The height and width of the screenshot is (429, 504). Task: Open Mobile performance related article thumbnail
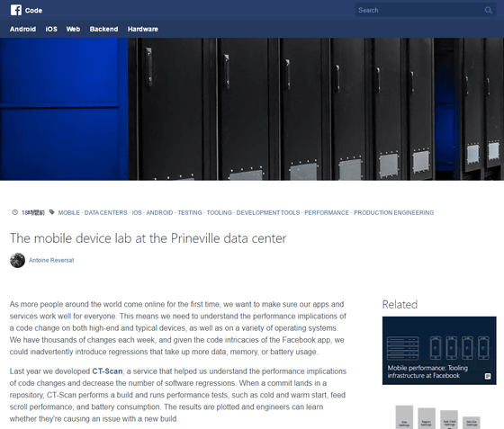(x=439, y=351)
